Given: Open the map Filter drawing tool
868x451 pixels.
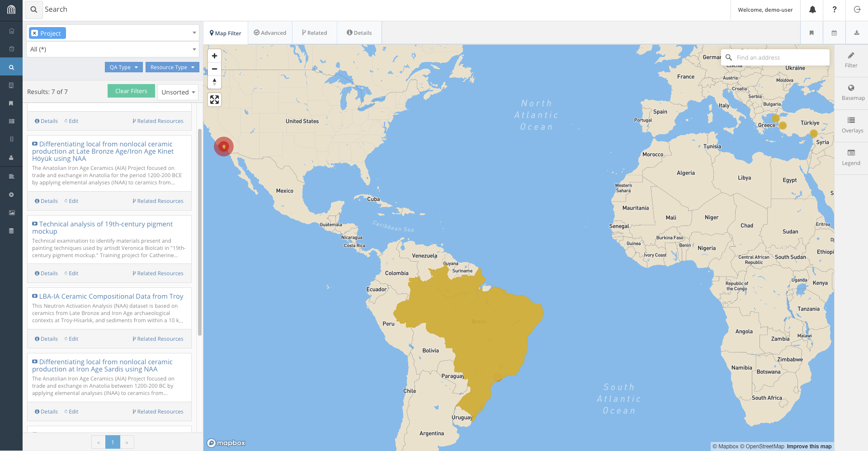Looking at the screenshot, I should click(x=851, y=60).
